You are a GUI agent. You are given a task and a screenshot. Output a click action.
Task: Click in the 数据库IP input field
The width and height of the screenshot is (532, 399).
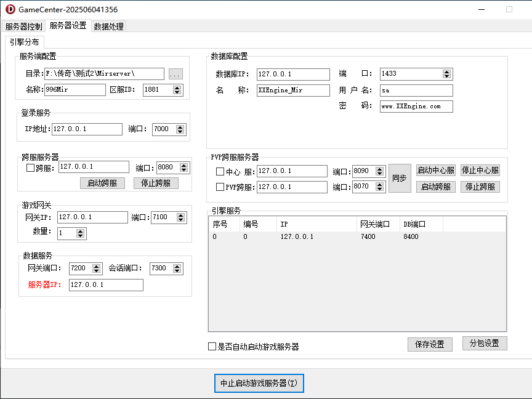pyautogui.click(x=293, y=74)
